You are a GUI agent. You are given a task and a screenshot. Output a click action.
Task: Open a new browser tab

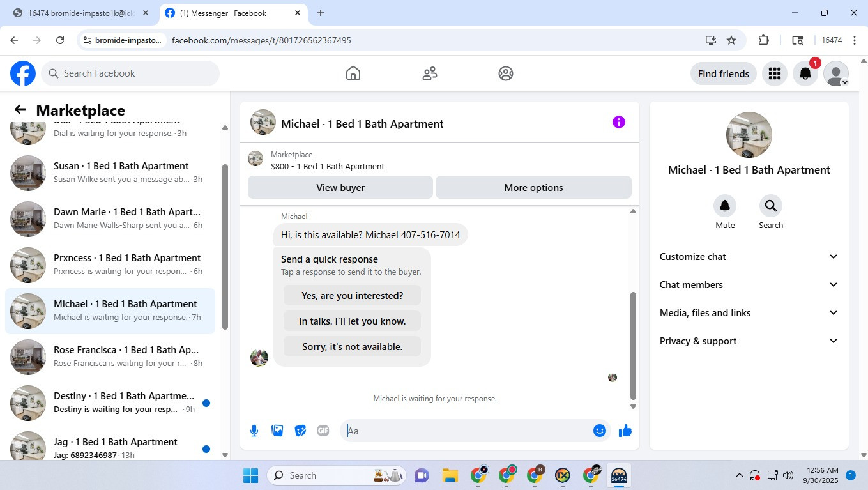point(321,13)
